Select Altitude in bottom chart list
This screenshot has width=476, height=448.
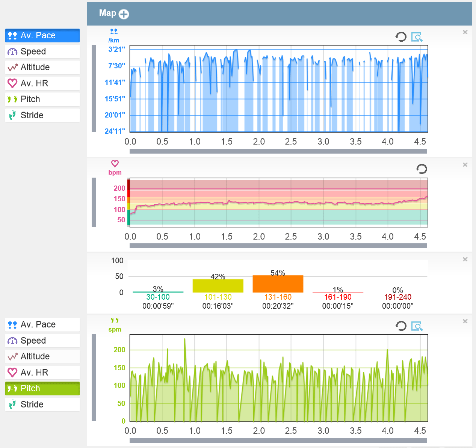(42, 356)
